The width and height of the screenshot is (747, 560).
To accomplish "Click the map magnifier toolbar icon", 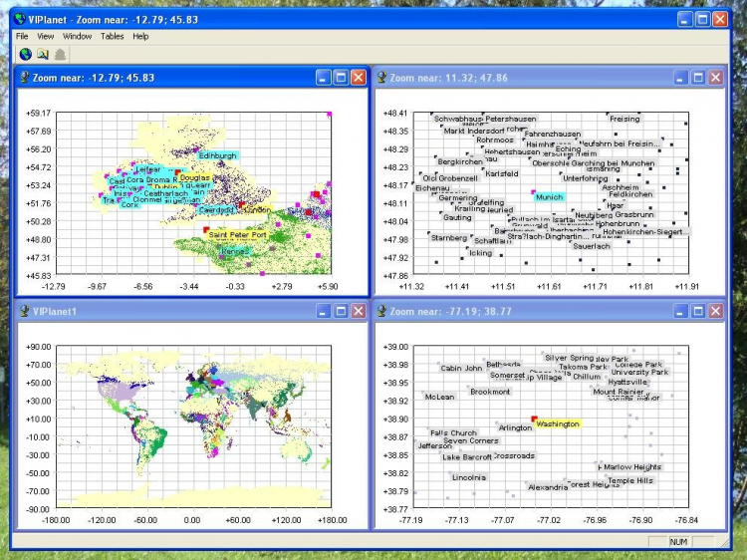I will pos(43,54).
